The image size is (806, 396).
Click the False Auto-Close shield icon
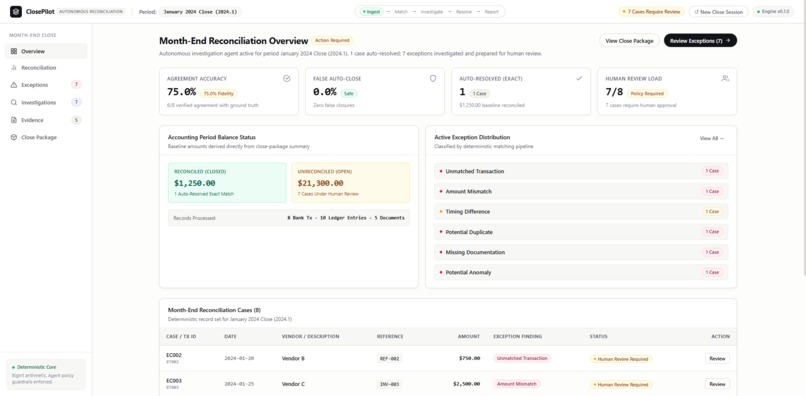(x=433, y=79)
